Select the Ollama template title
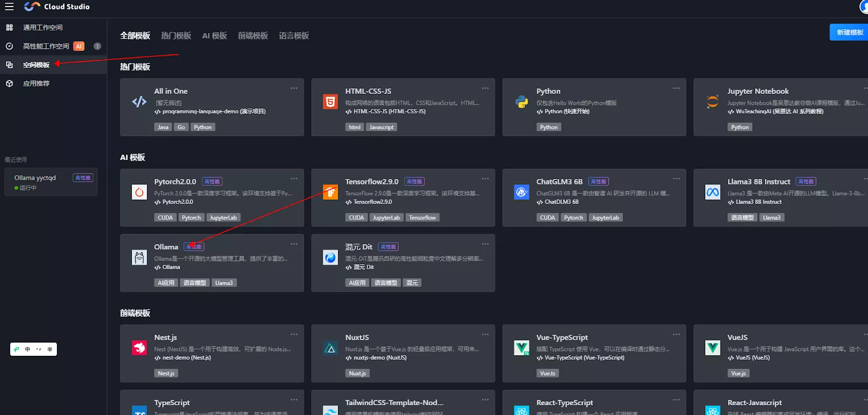Viewport: 868px width, 415px height. coord(166,247)
